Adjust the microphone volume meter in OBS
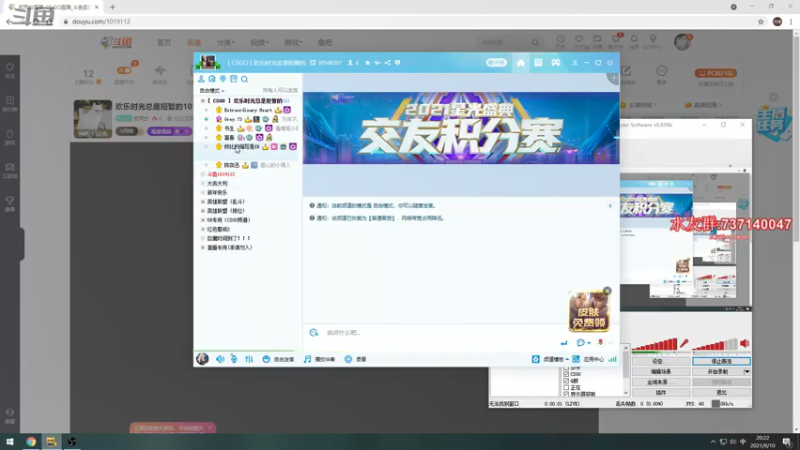The width and height of the screenshot is (800, 450). tap(655, 345)
